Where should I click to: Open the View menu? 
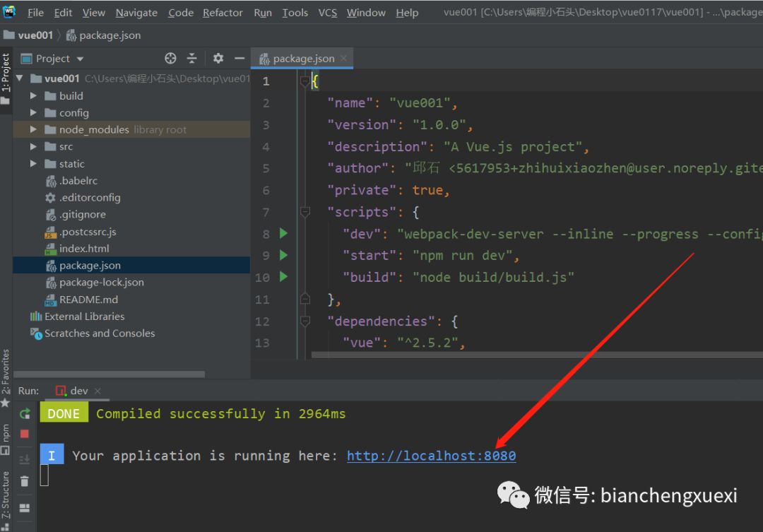tap(93, 12)
